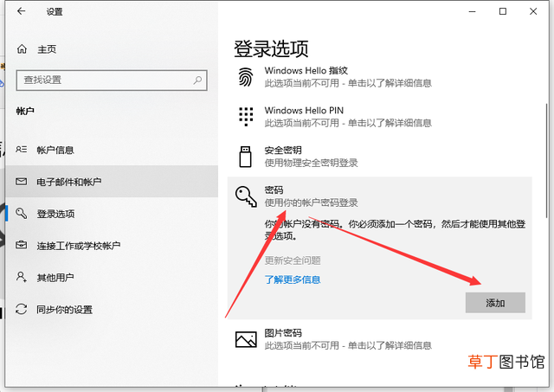Image resolution: width=554 pixels, height=392 pixels.
Task: Click the 你的帐户没有密码 message
Action: tap(395, 230)
